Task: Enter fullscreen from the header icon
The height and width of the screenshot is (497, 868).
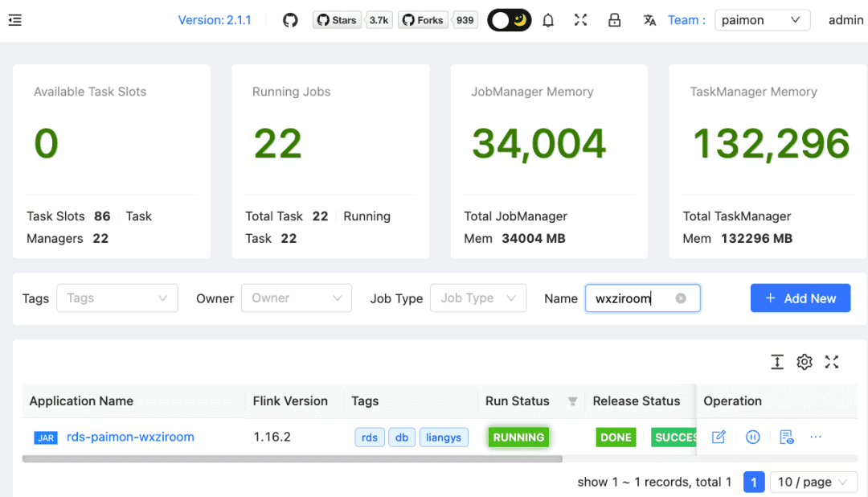Action: 580,20
